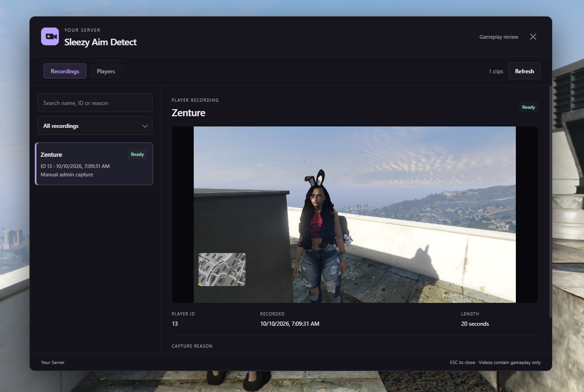The width and height of the screenshot is (584, 392).
Task: Switch to the Recordings tab
Action: [x=65, y=71]
